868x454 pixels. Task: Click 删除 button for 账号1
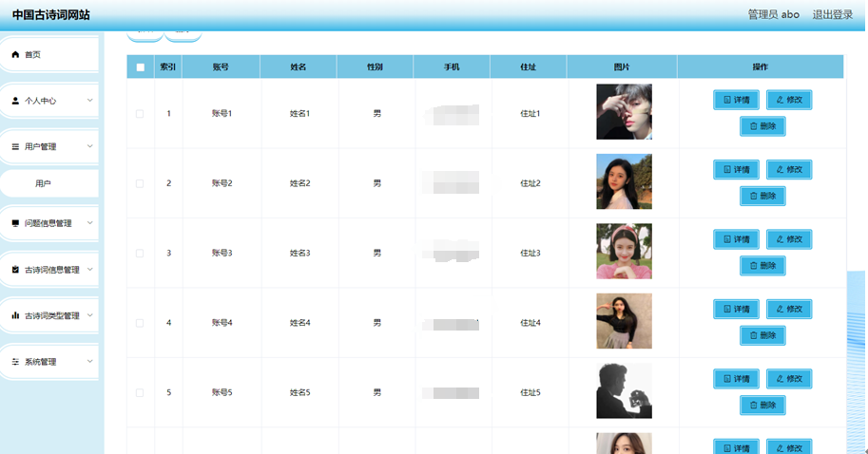(762, 126)
